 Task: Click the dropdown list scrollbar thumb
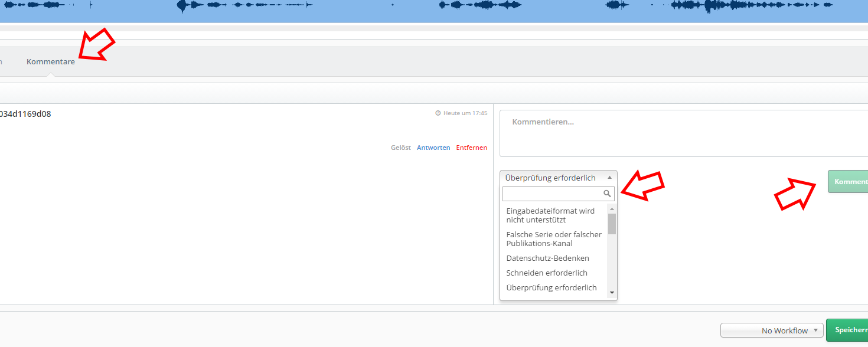(612, 224)
